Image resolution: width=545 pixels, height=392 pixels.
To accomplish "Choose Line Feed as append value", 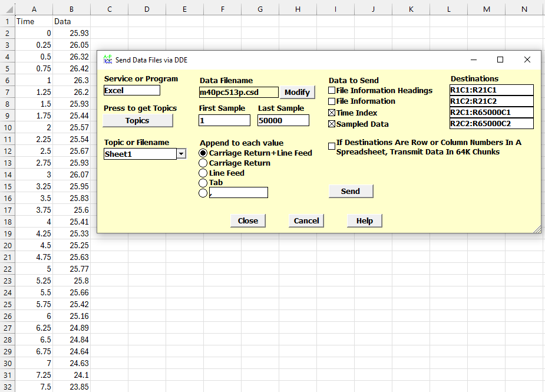I will 203,173.
